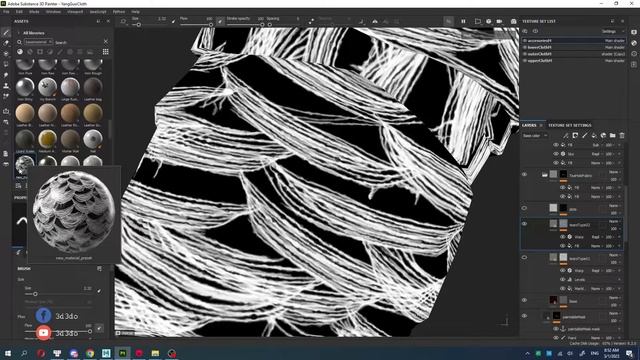640x360 pixels.
Task: Add a smart material layer icon
Action: click(x=603, y=136)
